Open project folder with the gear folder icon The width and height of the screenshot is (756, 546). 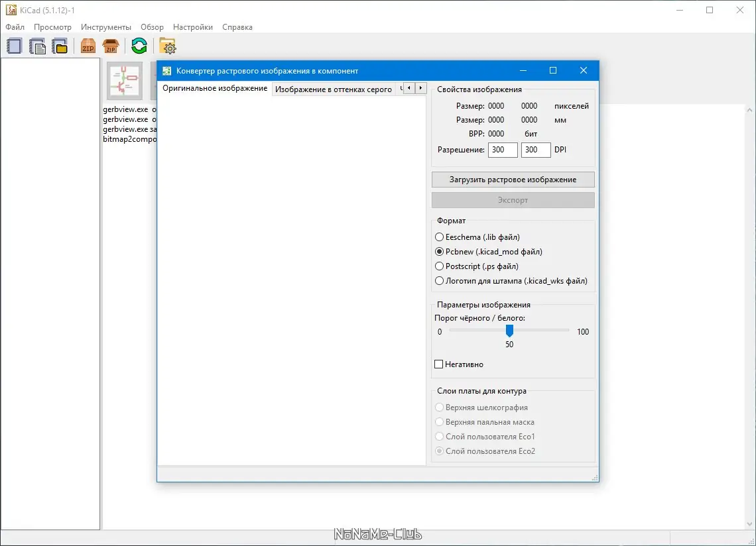point(167,46)
